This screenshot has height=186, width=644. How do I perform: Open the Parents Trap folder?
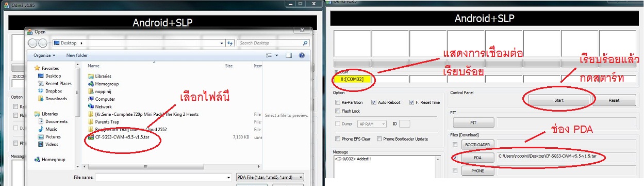point(107,122)
